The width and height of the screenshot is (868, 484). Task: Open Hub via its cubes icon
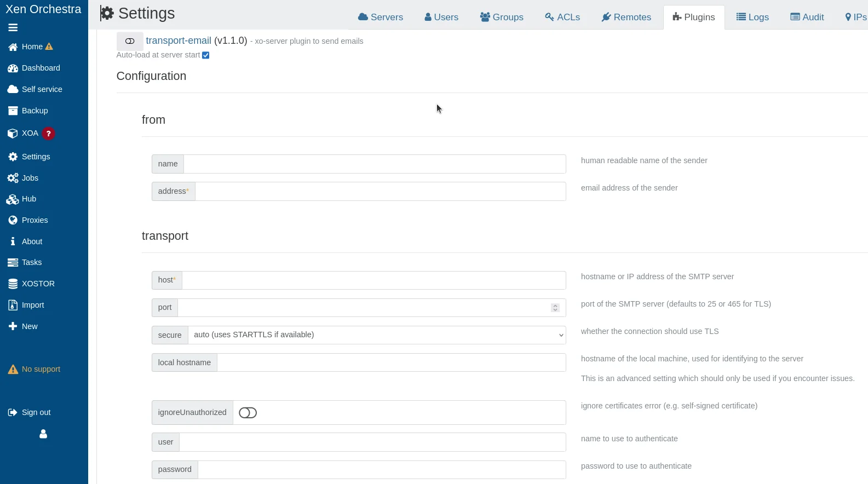(13, 199)
